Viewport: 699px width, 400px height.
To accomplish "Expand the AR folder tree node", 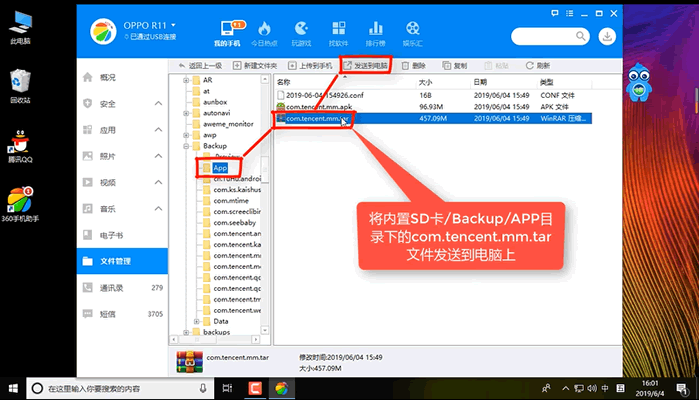I will pos(186,80).
